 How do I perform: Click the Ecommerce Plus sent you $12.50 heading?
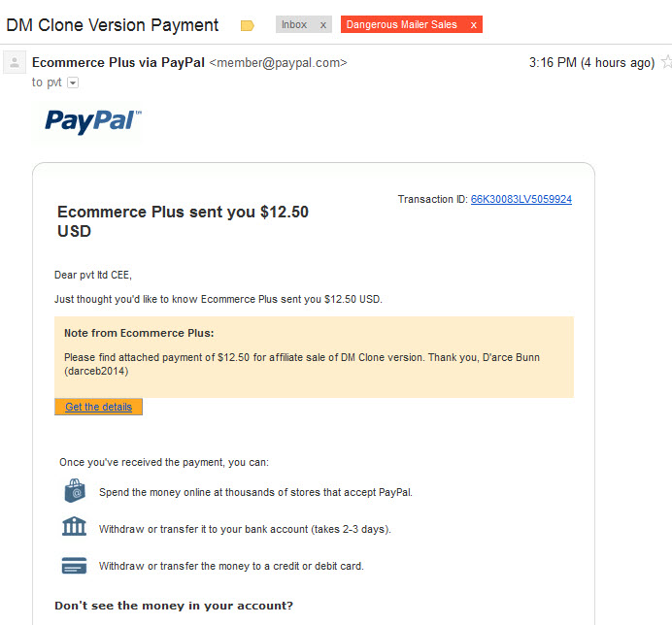[x=183, y=221]
